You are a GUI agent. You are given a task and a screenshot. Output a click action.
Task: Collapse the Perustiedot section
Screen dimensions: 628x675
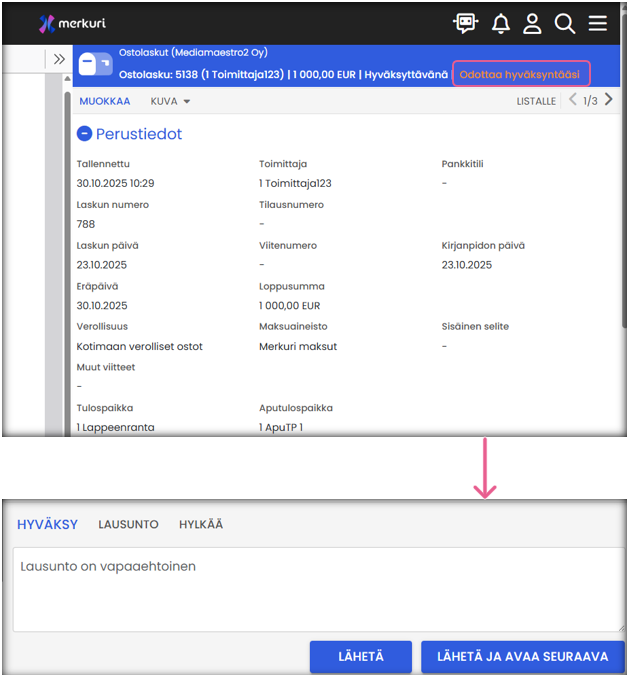[x=85, y=134]
